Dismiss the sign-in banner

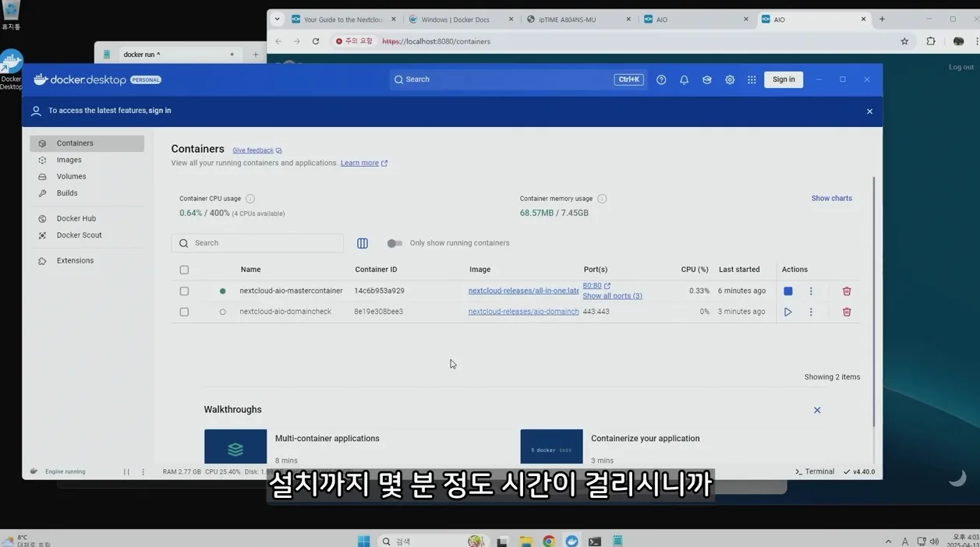pos(869,111)
